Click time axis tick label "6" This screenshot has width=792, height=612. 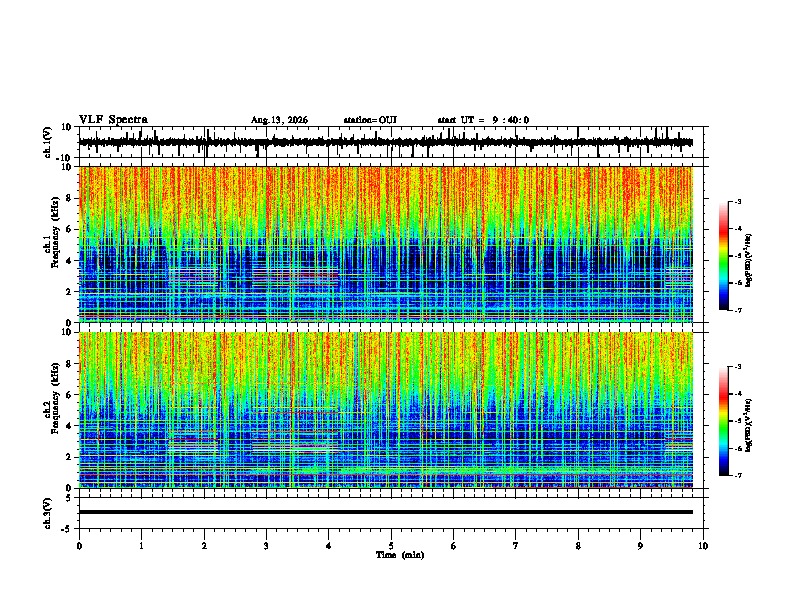453,546
